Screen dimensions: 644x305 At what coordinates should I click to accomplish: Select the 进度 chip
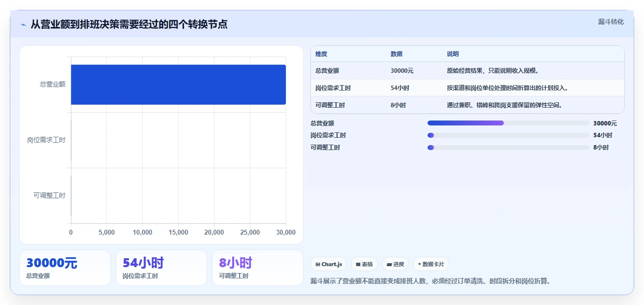(x=395, y=264)
